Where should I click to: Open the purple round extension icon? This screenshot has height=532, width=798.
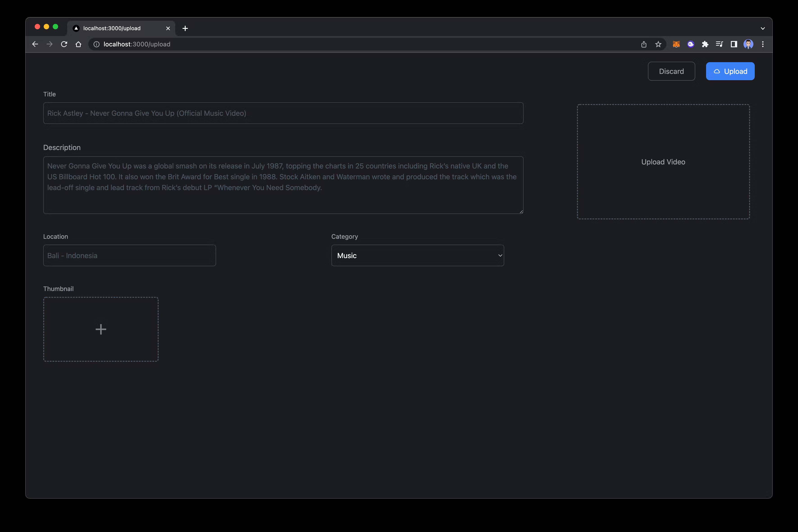tap(691, 44)
